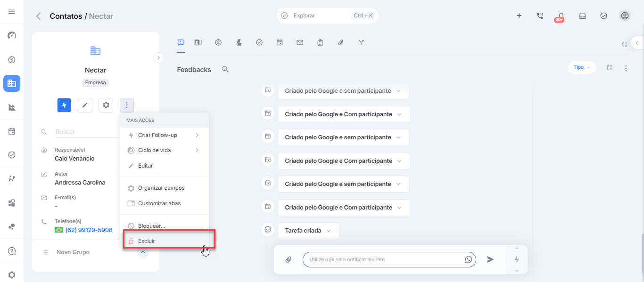
Task: Open the hamburger menu in the sidebar
Action: (12, 12)
